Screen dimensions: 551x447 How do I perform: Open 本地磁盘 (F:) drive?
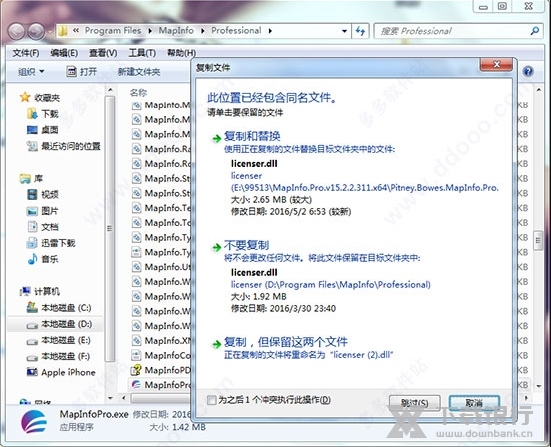[x=59, y=356]
